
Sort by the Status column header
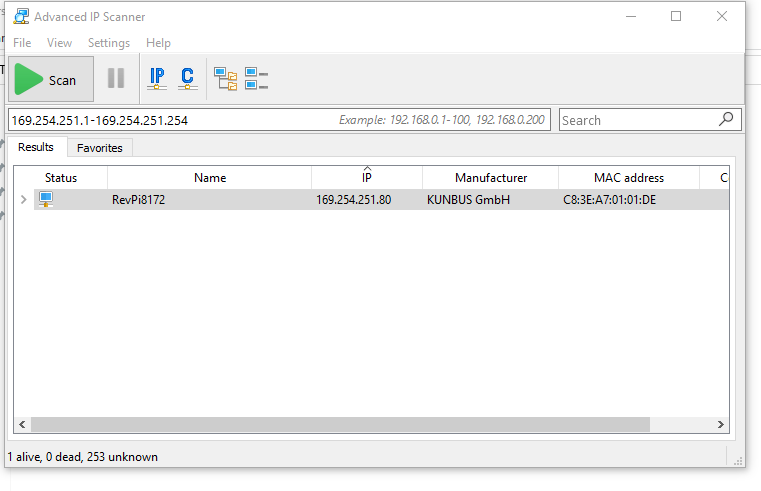(x=61, y=178)
